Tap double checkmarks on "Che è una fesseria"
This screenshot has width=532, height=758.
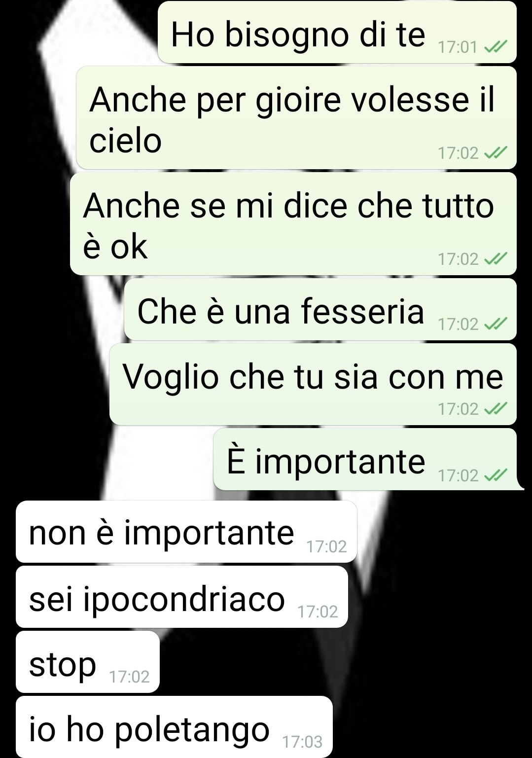click(x=495, y=324)
